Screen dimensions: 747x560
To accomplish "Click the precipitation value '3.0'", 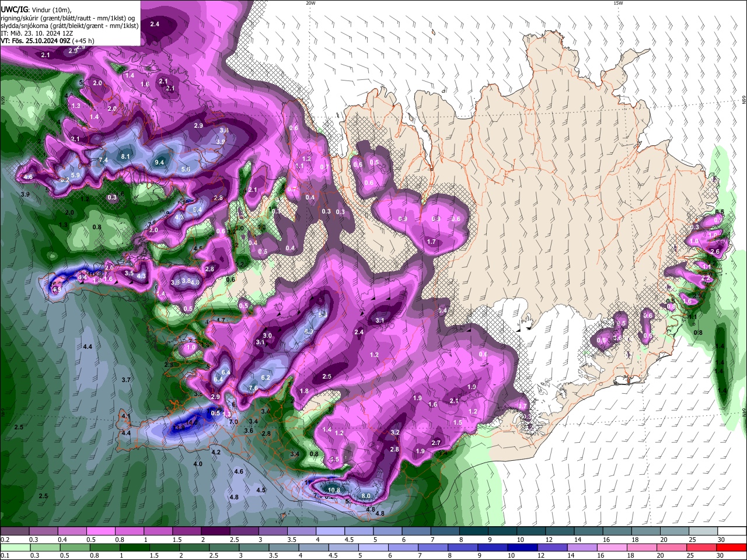I will pos(267,335).
